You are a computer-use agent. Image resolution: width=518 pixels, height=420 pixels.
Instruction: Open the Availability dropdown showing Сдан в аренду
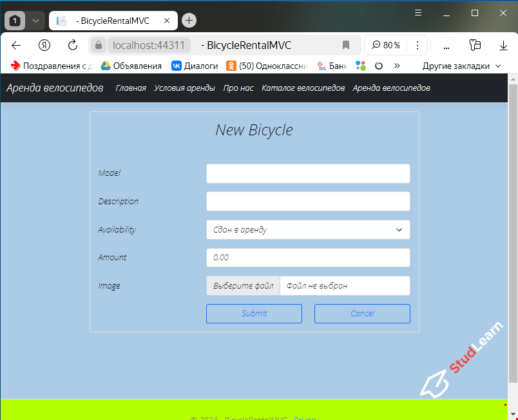(x=307, y=229)
